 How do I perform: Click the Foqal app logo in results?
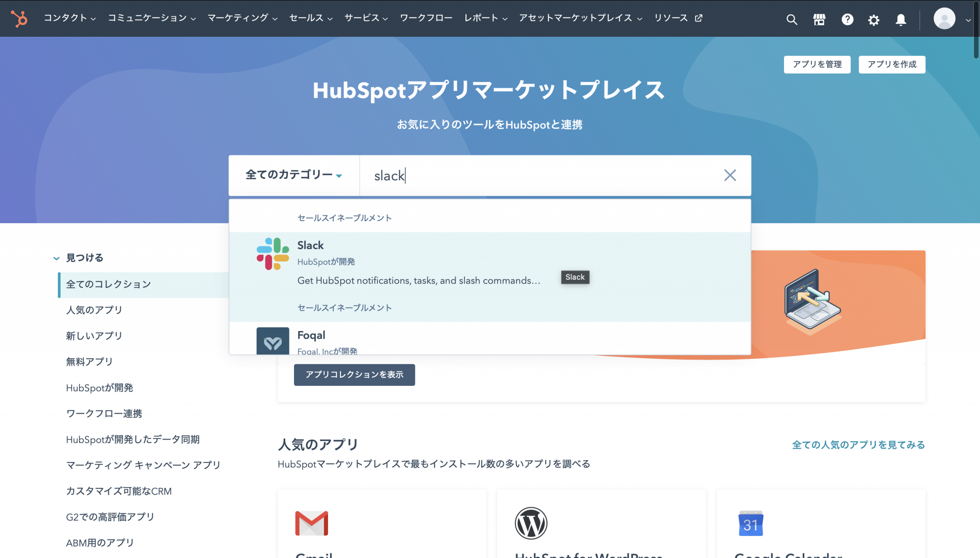pos(273,341)
